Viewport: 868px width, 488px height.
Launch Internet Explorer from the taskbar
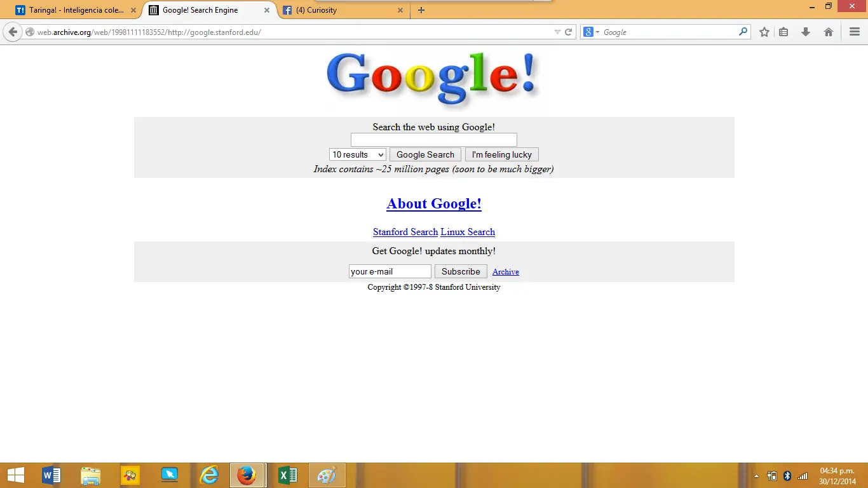pos(209,475)
